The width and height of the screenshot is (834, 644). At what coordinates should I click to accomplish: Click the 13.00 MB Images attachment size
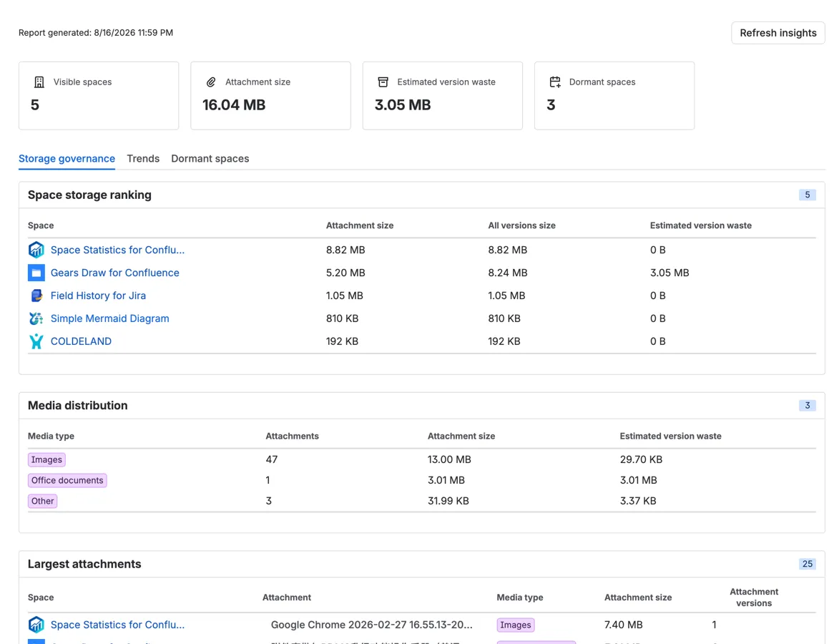click(449, 459)
